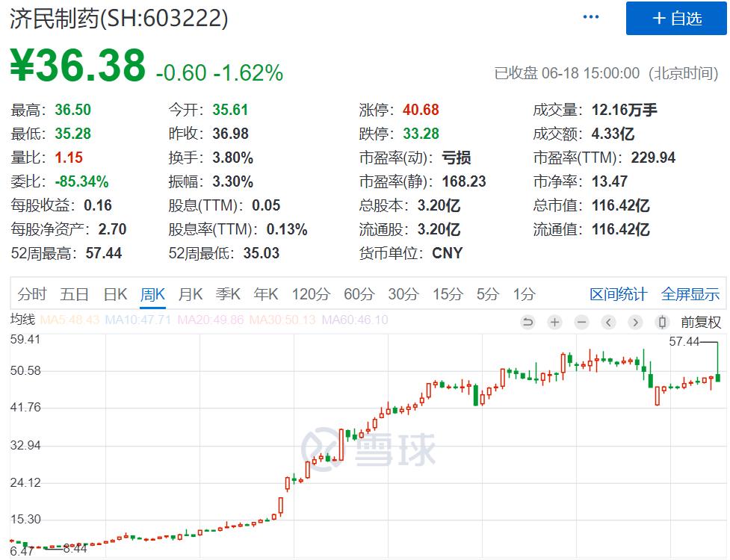
Task: Reset the chart zoom with undo icon
Action: (x=528, y=321)
